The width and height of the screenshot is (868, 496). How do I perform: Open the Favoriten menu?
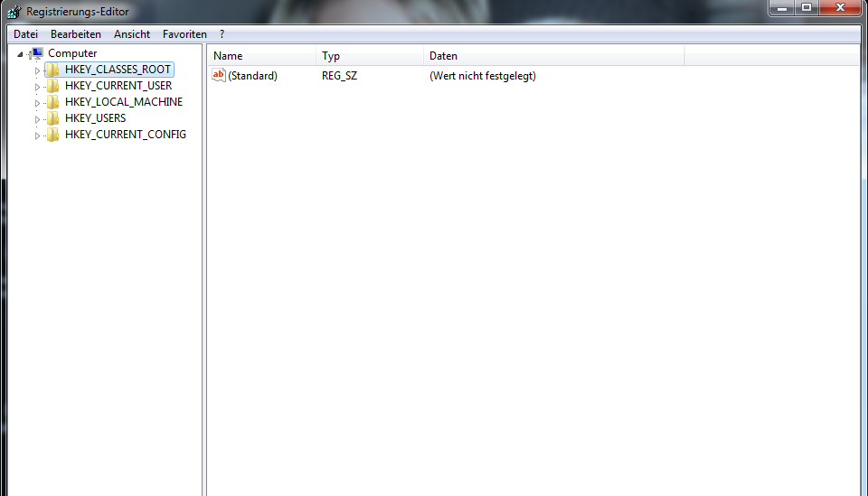184,34
